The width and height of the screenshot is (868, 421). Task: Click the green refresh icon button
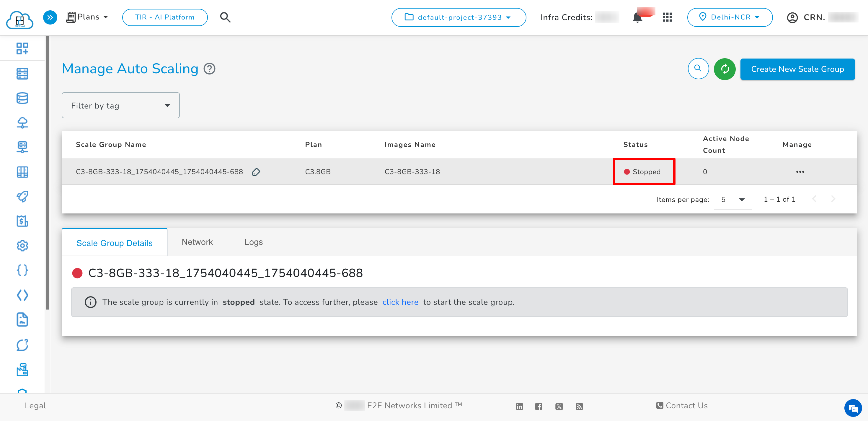725,69
